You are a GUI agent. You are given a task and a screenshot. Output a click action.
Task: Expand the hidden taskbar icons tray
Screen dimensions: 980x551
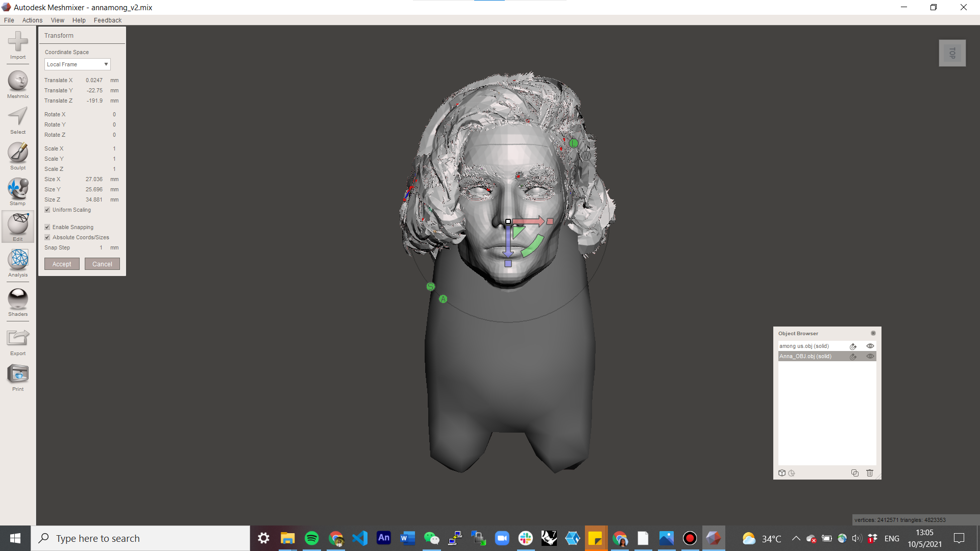(x=795, y=538)
